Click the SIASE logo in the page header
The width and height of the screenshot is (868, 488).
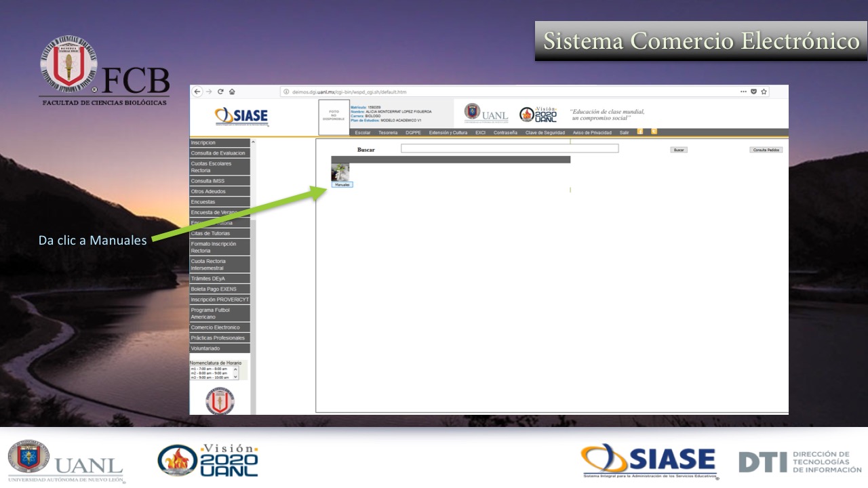click(x=241, y=117)
